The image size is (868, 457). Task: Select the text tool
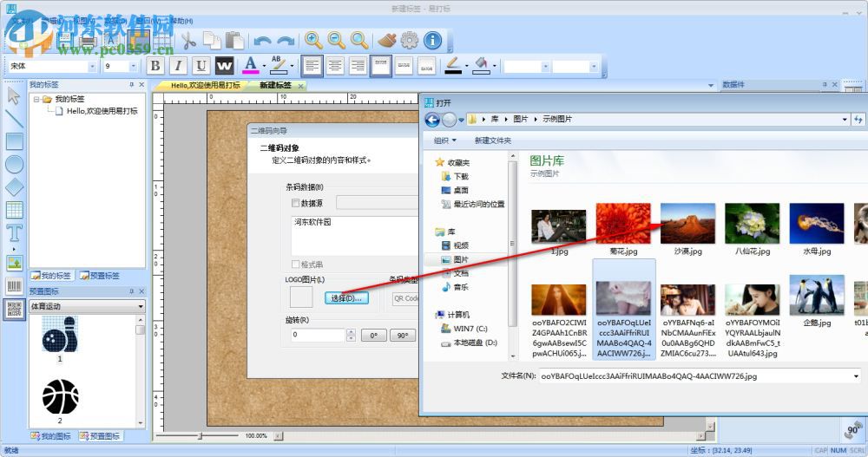pyautogui.click(x=14, y=233)
